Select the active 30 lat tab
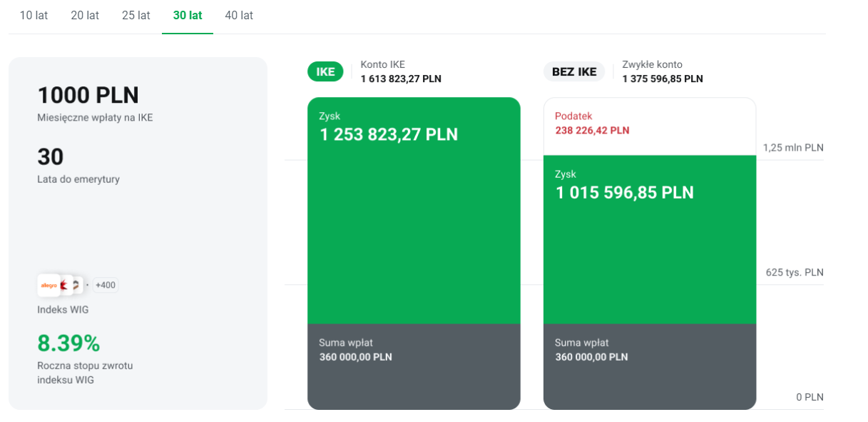Viewport: 868px width, 422px height. pyautogui.click(x=188, y=15)
